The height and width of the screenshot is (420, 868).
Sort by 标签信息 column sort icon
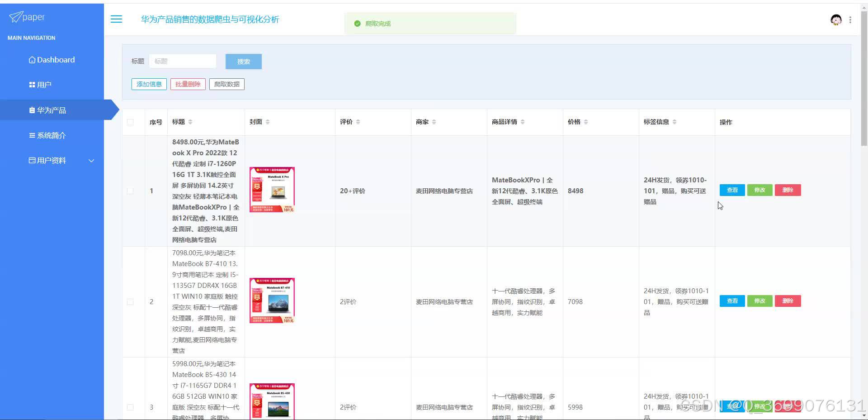tap(675, 122)
